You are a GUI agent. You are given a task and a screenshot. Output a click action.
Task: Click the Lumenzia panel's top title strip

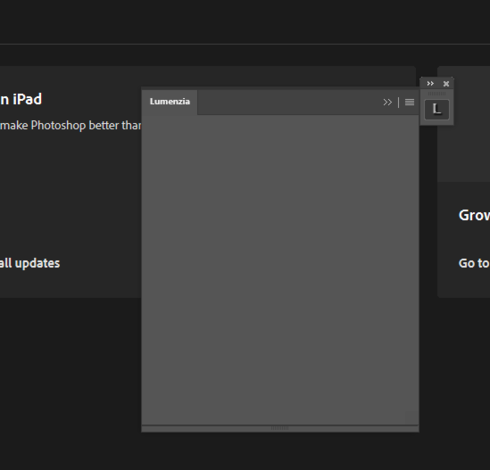click(280, 88)
